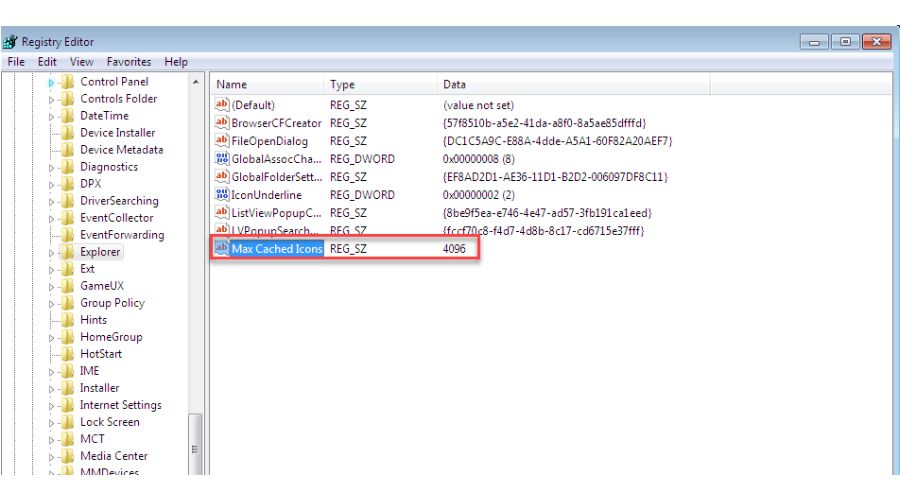Image resolution: width=900 pixels, height=500 pixels.
Task: Expand the Control Panel tree node
Action: (51, 83)
